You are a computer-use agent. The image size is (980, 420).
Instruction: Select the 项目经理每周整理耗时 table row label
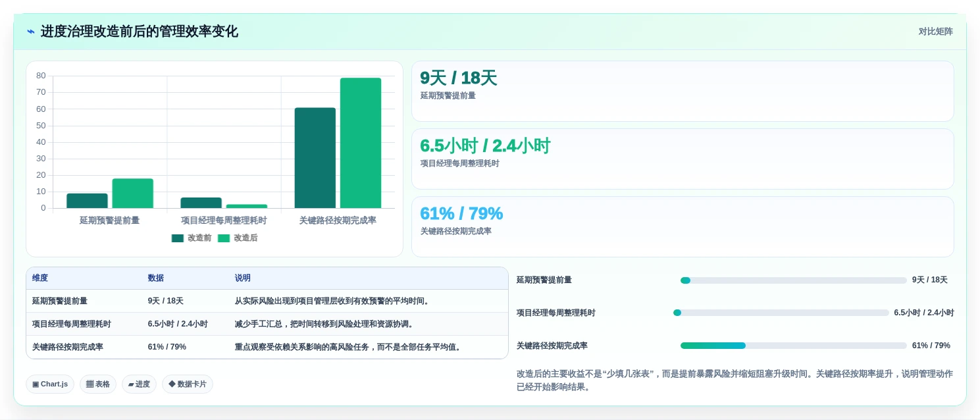pyautogui.click(x=72, y=324)
